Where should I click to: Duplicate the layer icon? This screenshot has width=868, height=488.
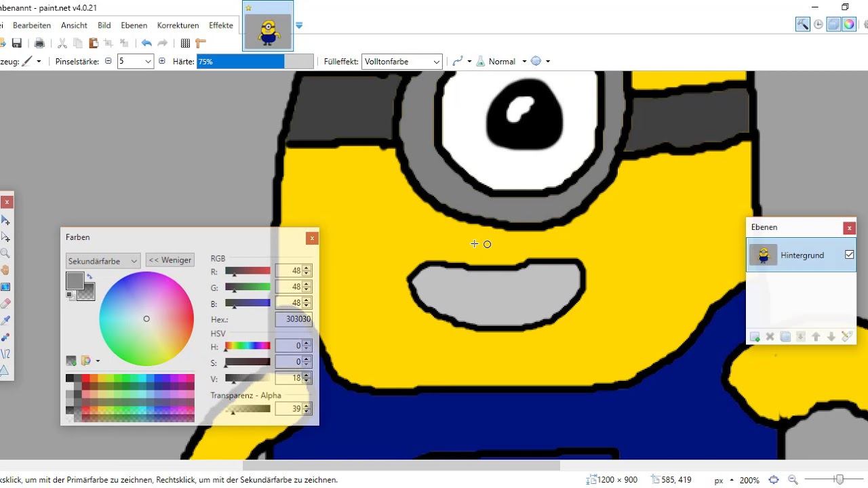(785, 336)
